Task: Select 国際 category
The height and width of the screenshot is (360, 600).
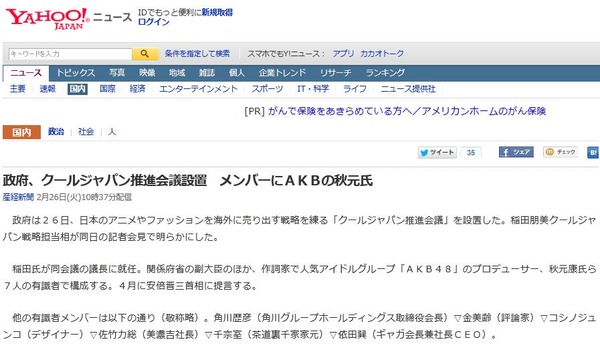Action: pos(107,89)
